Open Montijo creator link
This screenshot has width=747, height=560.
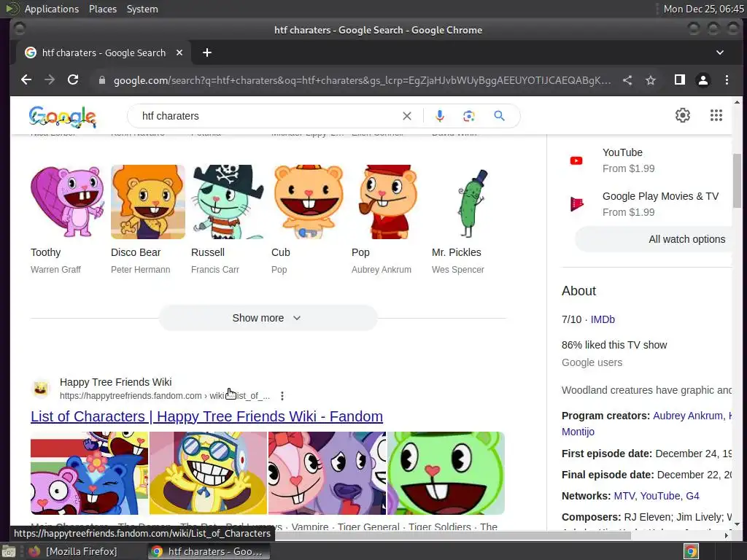tap(578, 432)
